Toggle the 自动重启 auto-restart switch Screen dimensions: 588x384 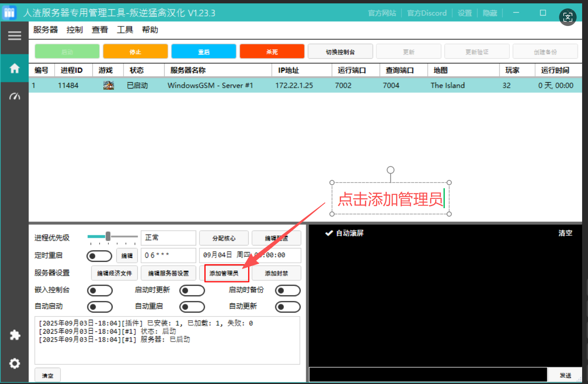(192, 306)
